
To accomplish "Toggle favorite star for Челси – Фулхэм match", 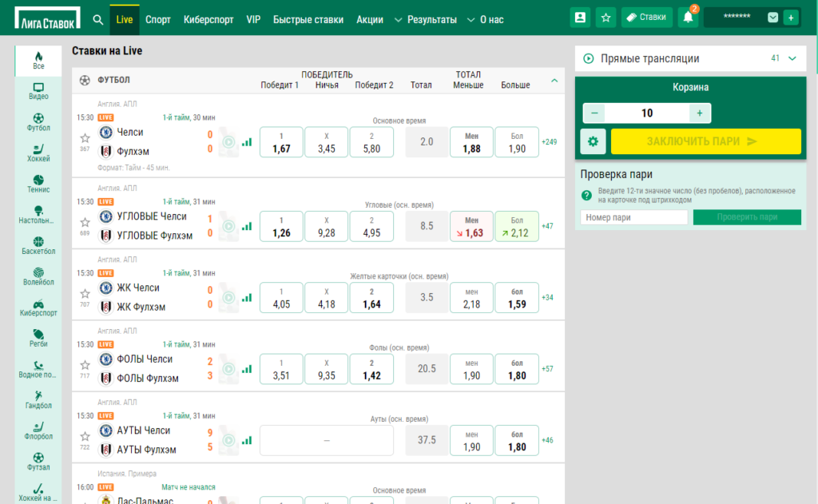I will 85,137.
